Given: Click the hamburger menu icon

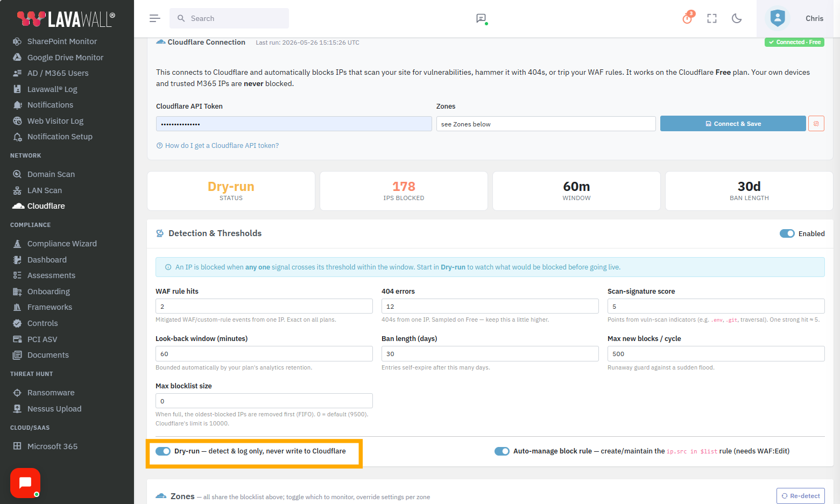Looking at the screenshot, I should pyautogui.click(x=155, y=18).
